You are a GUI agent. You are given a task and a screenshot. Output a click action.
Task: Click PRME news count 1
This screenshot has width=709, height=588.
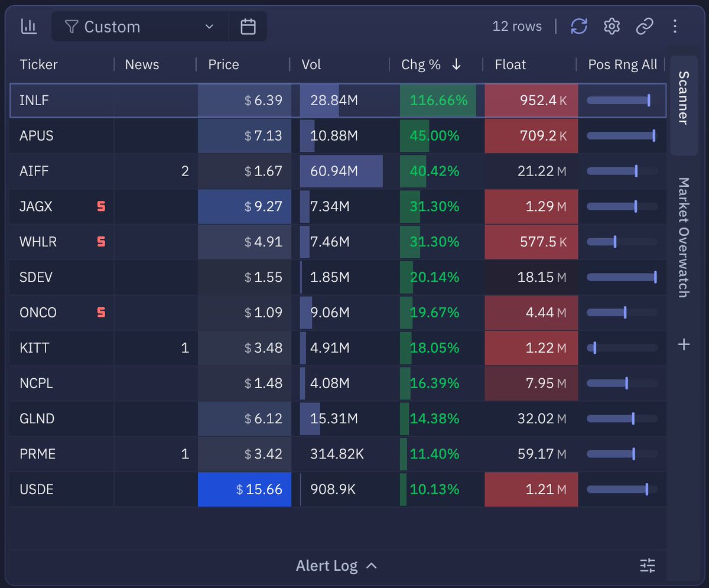[185, 454]
